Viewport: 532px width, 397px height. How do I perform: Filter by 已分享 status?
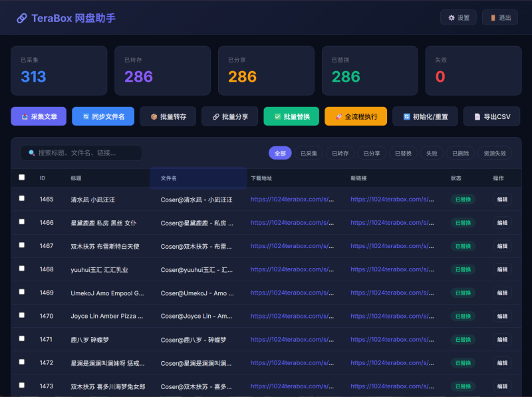coord(372,153)
